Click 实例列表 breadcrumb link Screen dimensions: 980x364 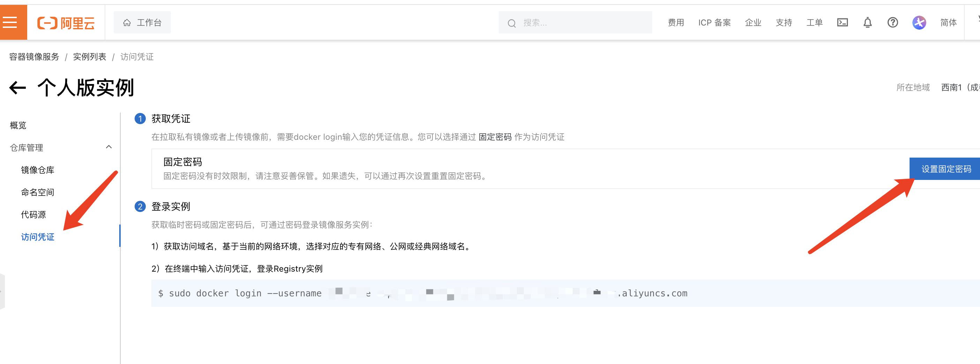click(x=89, y=57)
